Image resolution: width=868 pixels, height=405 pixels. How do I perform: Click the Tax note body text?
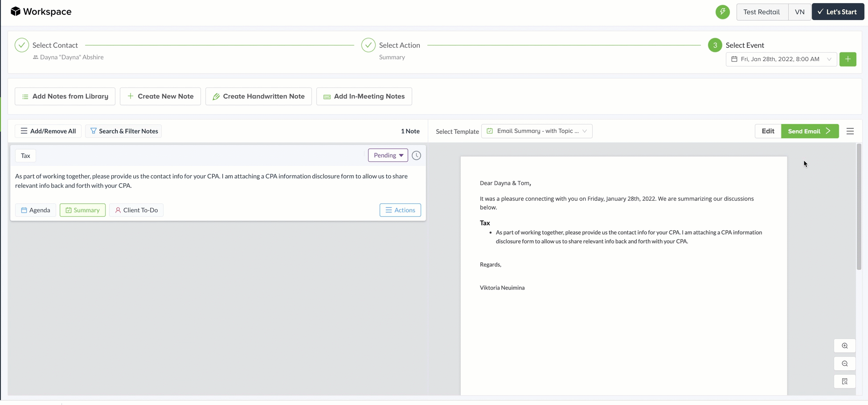tap(211, 181)
